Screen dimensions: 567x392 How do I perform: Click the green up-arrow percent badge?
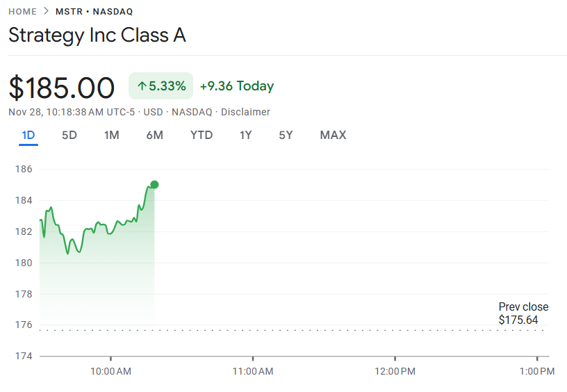pyautogui.click(x=161, y=86)
